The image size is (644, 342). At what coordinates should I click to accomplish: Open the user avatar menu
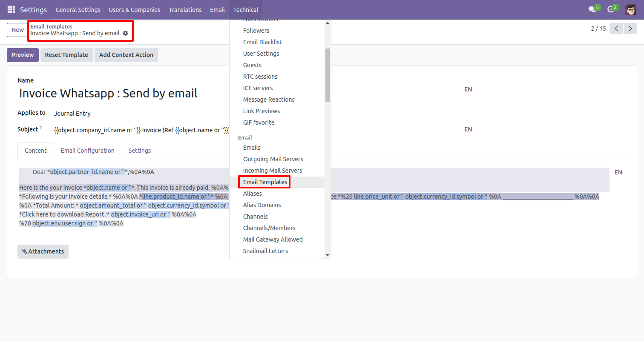631,9
